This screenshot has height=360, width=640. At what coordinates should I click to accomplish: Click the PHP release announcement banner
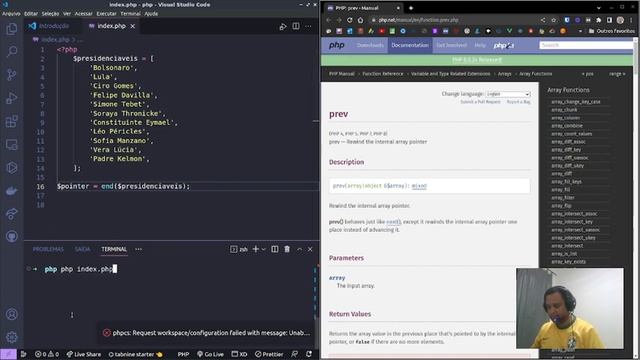click(x=477, y=60)
